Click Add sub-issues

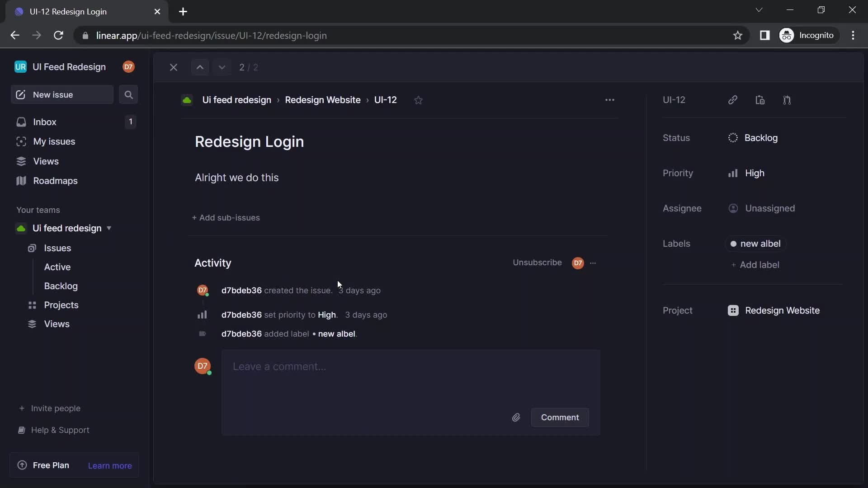226,218
